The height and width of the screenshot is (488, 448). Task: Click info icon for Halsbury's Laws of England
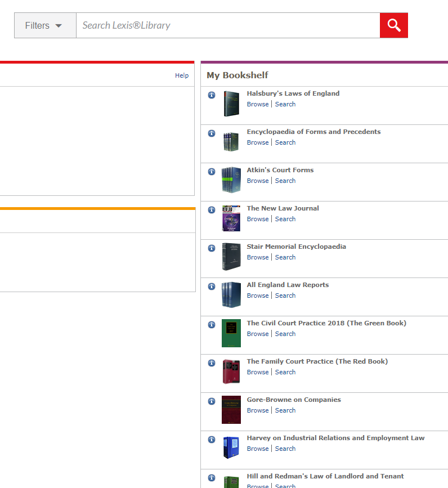click(x=212, y=95)
